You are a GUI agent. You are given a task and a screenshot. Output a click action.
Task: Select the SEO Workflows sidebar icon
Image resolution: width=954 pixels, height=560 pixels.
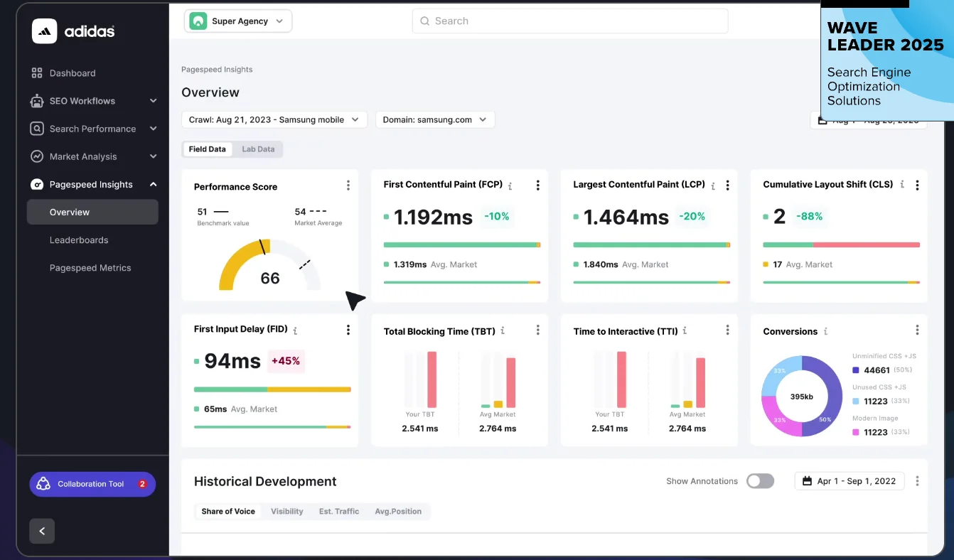pos(36,100)
